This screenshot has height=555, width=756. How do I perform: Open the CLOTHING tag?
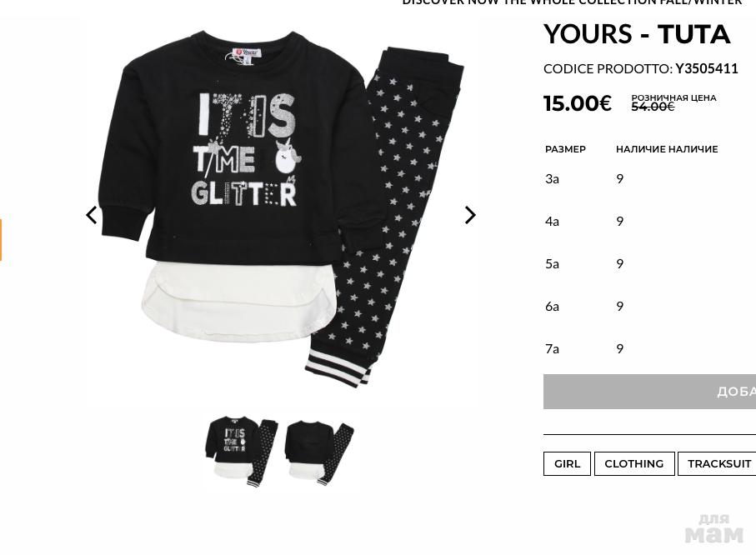[x=634, y=464]
